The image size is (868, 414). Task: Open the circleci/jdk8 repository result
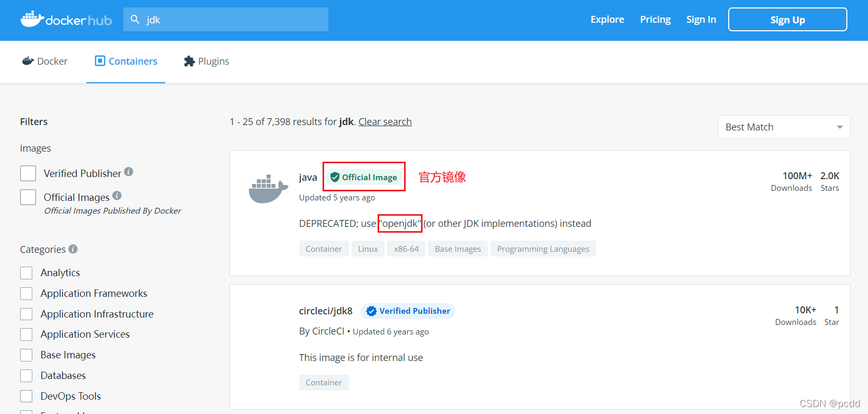pos(326,311)
